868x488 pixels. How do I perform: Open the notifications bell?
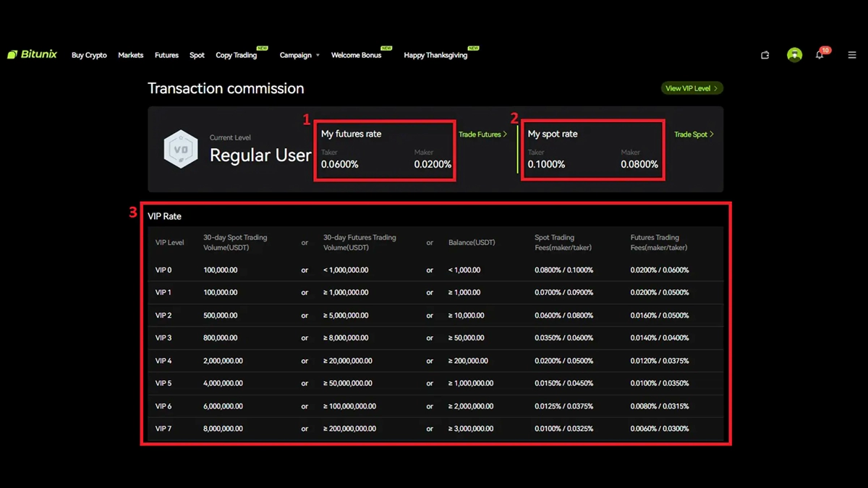(x=820, y=55)
